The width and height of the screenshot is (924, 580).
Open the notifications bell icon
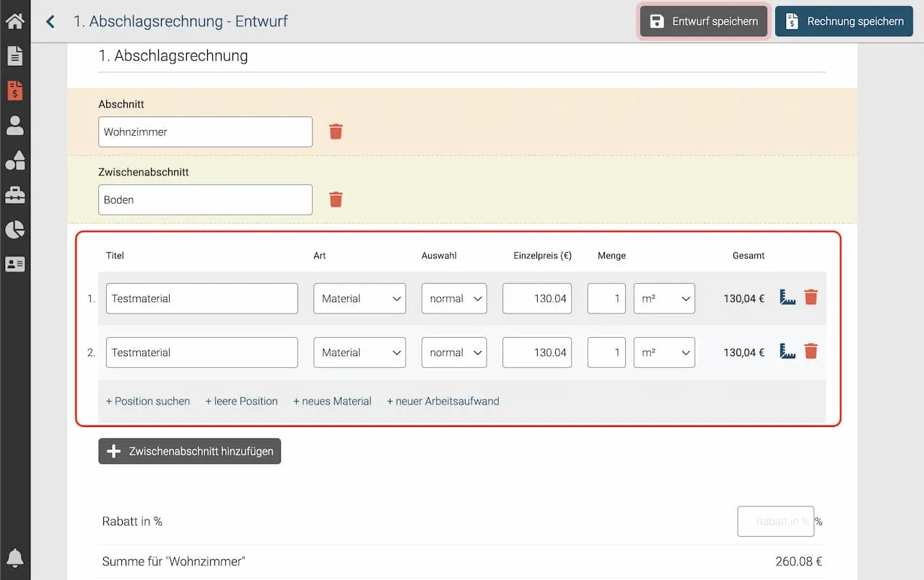14,558
